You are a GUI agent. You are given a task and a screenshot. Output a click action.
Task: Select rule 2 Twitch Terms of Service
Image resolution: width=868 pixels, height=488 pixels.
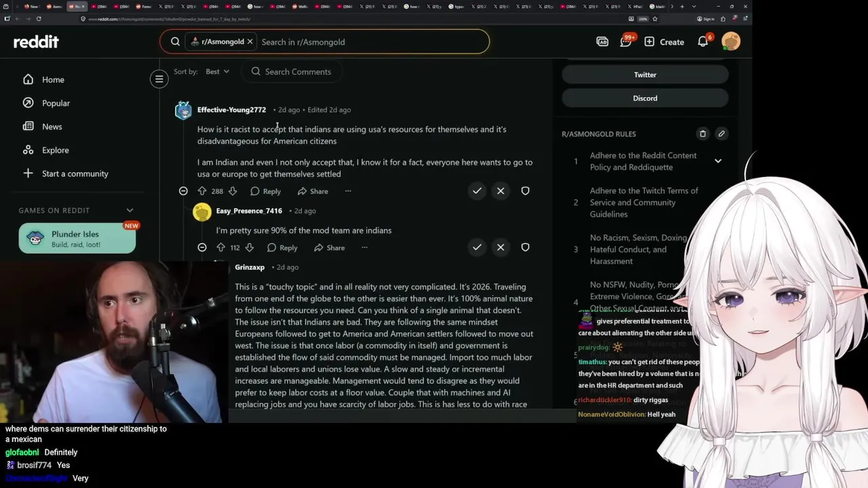pos(644,203)
